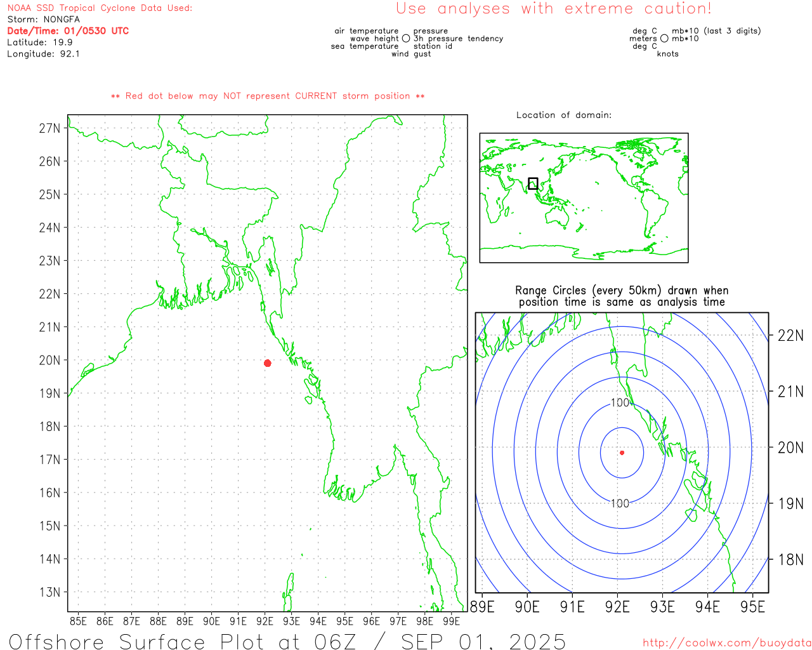Click the 'air temperature' legend label

(x=367, y=31)
